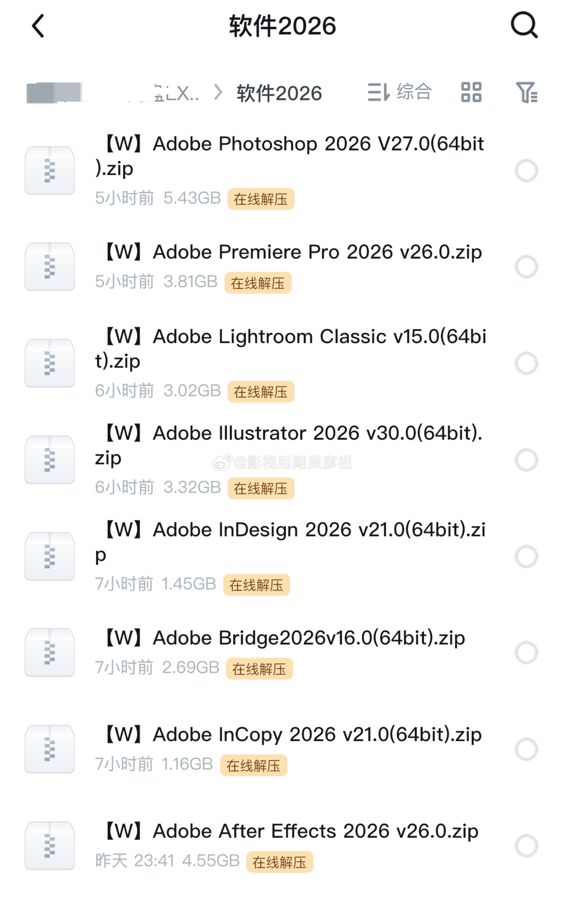
Task: Select the Lightroom Classic file radio circle
Action: (526, 363)
